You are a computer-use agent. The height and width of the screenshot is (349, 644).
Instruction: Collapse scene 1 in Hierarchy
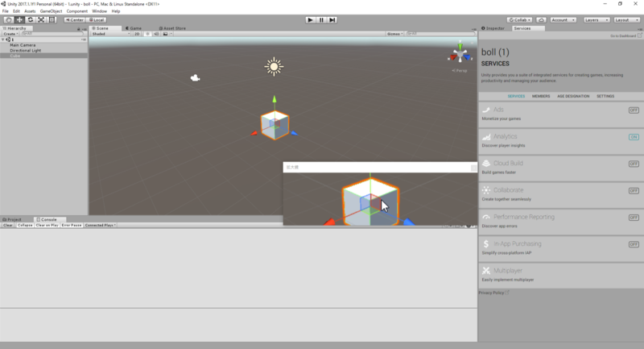[x=3, y=39]
